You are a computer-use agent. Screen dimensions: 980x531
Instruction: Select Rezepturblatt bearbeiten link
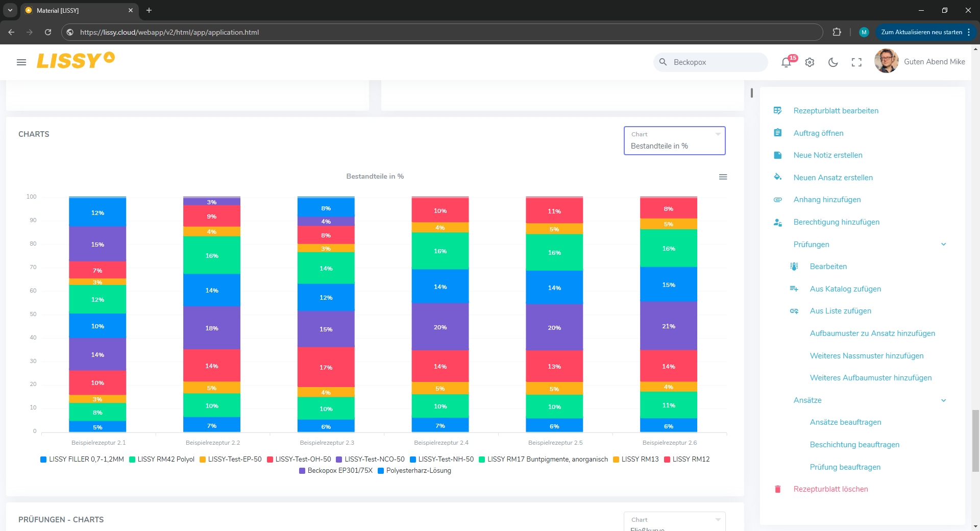pos(836,111)
